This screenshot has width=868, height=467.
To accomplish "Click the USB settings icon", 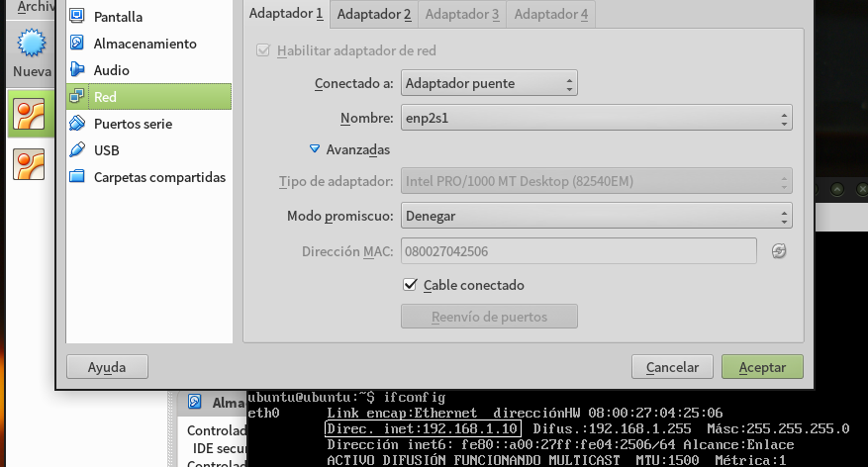I will (x=77, y=150).
